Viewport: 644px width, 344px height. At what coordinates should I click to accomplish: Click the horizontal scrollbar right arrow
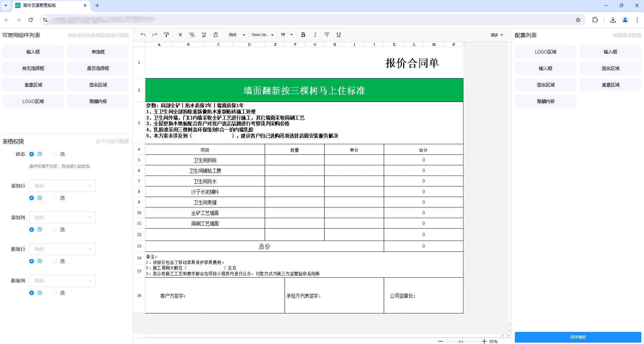[508, 336]
